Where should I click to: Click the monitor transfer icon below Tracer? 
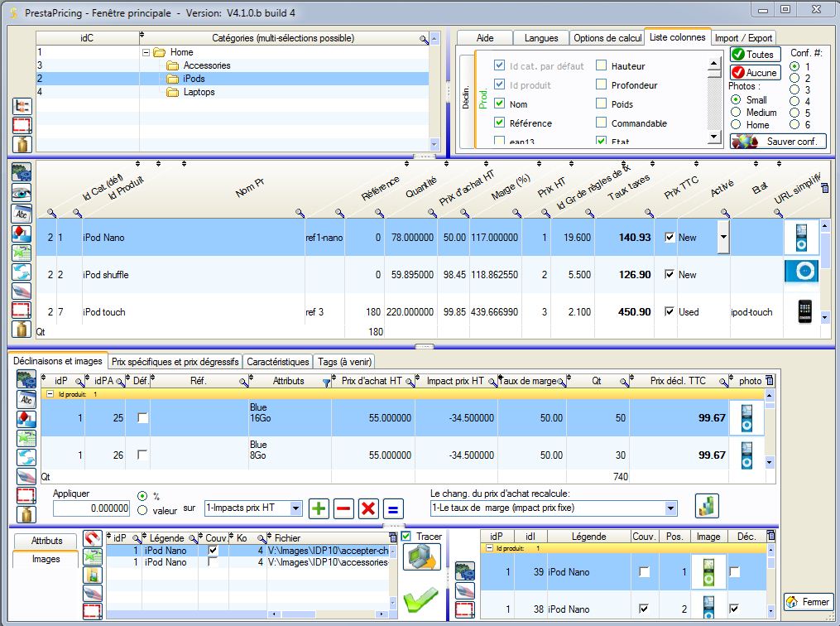[x=421, y=557]
